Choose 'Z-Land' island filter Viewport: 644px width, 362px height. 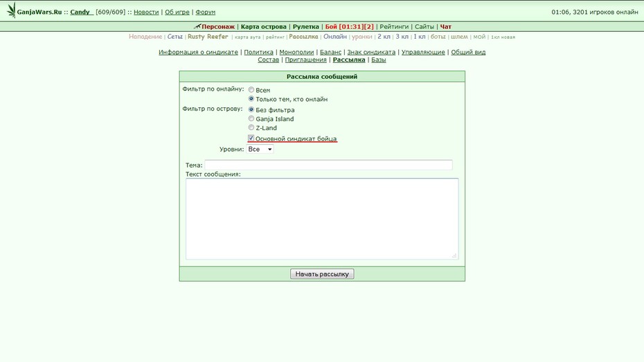[251, 127]
